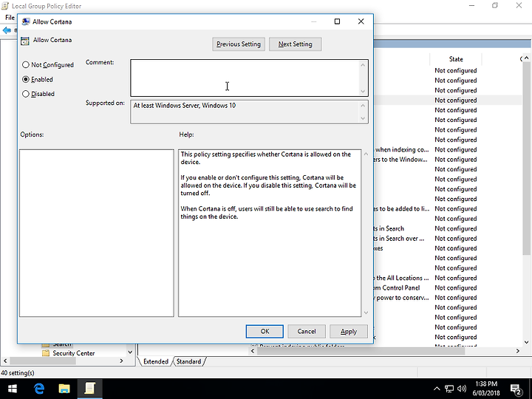Show hidden tray icons chevron

coord(437,389)
